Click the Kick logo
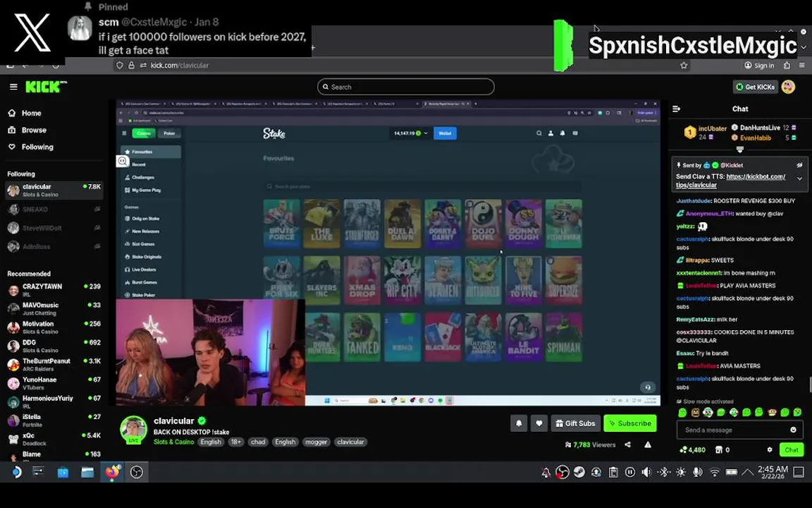 click(46, 87)
